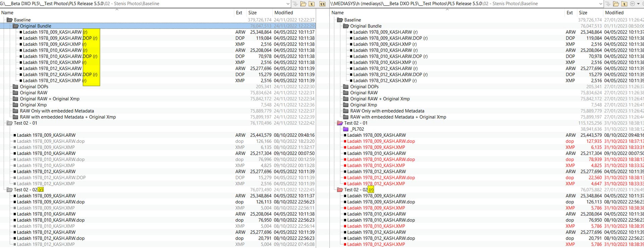Select Original RAW + Original Xmp folder on left
The image size is (644, 248).
[x=49, y=99]
